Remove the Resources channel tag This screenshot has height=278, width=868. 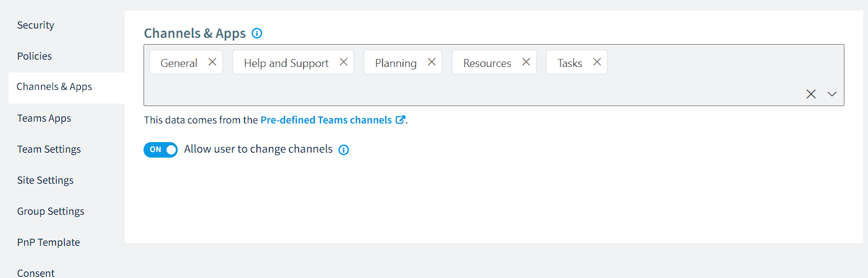[x=526, y=62]
